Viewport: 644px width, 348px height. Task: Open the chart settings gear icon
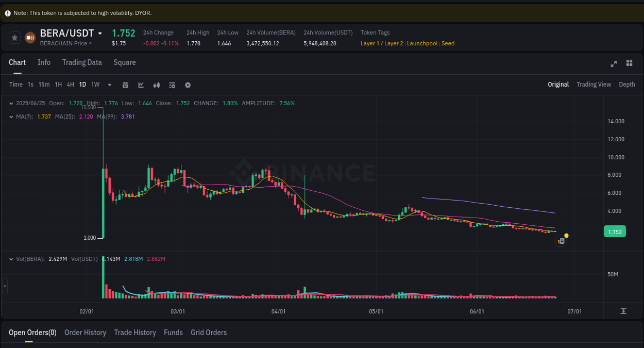(188, 85)
